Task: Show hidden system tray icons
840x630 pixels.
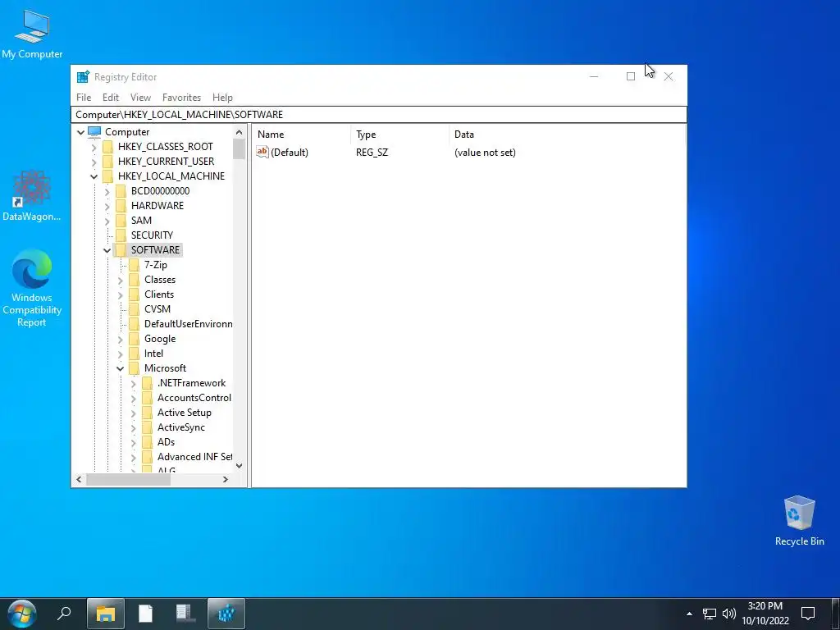Action: click(x=689, y=614)
